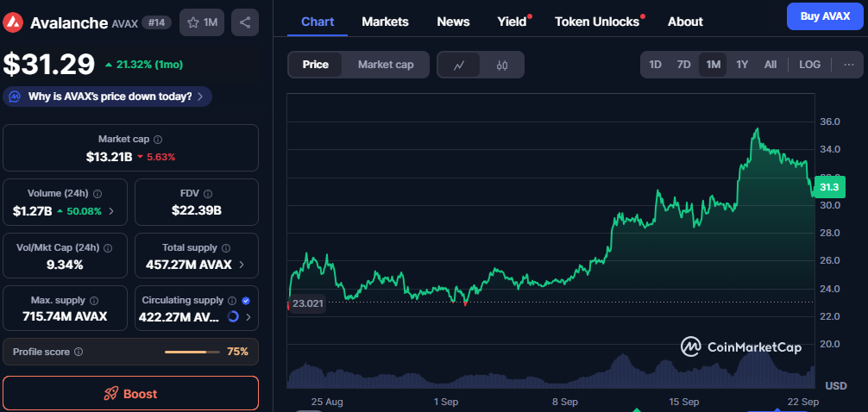Click the 715.74M AVAX max supply value
Screen dimensions: 868x412
coord(65,317)
